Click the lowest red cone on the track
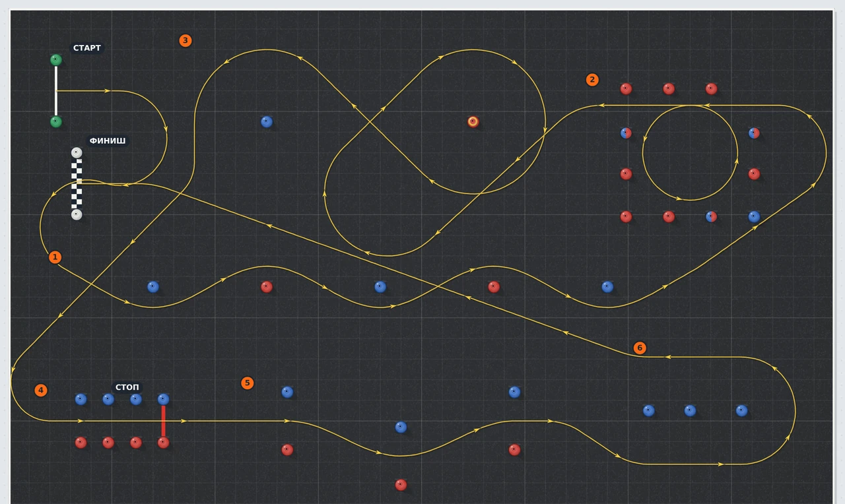The width and height of the screenshot is (845, 504). pyautogui.click(x=401, y=485)
